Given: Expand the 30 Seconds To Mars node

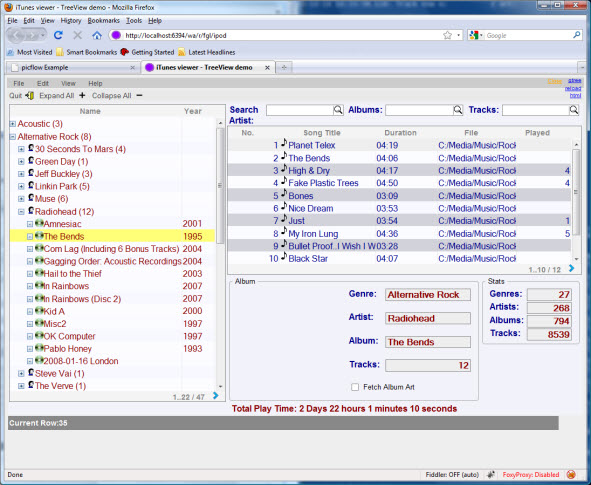Looking at the screenshot, I should [x=21, y=149].
